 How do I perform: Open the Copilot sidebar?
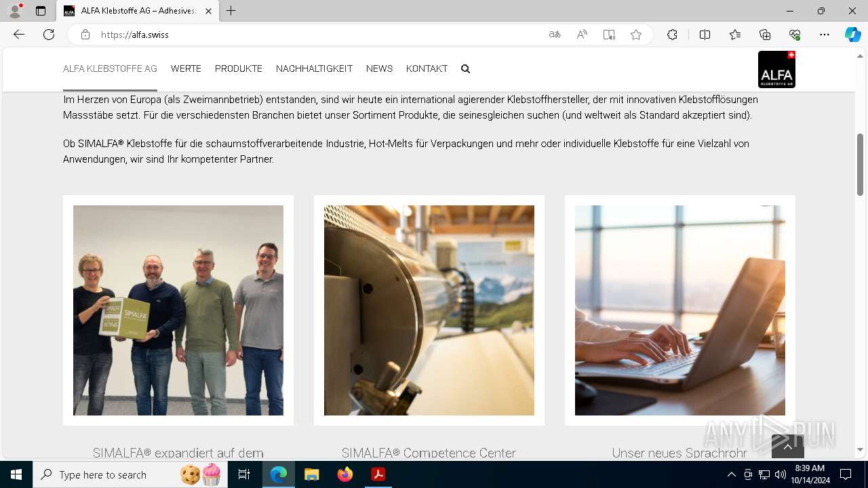pos(852,35)
